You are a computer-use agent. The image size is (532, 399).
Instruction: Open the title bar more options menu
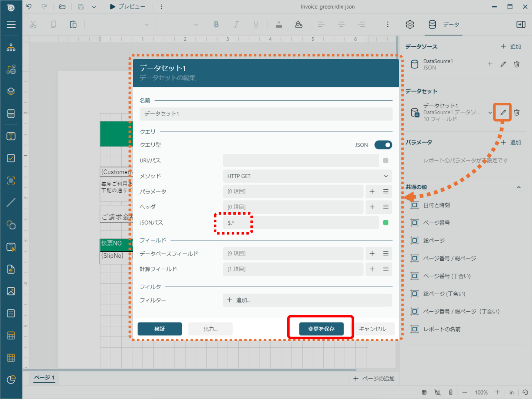[x=161, y=7]
